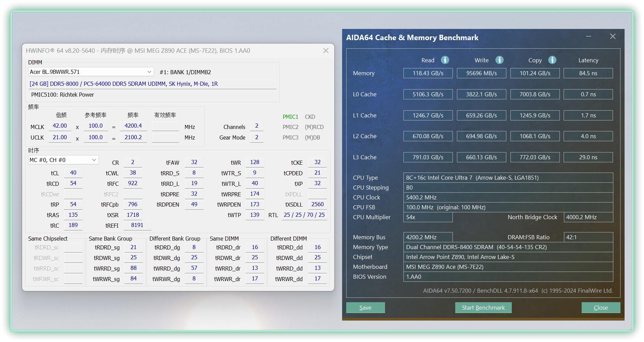Image resolution: width=644 pixels, height=342 pixels.
Task: Click the tRFCpb value 796
Action: coord(133,205)
